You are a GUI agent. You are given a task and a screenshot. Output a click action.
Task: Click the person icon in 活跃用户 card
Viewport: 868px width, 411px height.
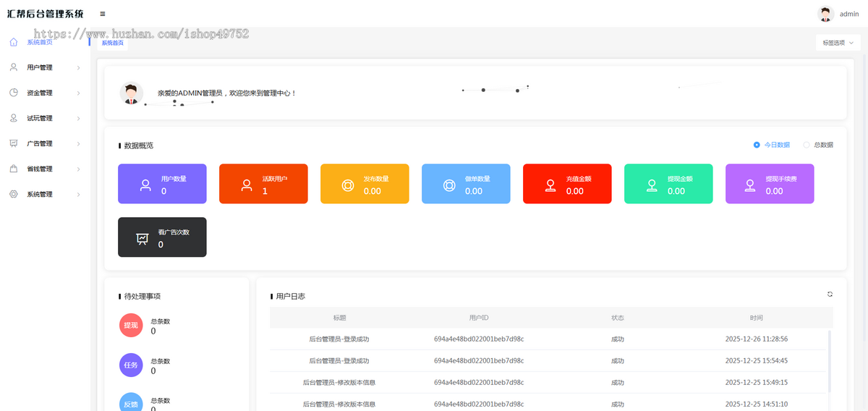(x=247, y=185)
